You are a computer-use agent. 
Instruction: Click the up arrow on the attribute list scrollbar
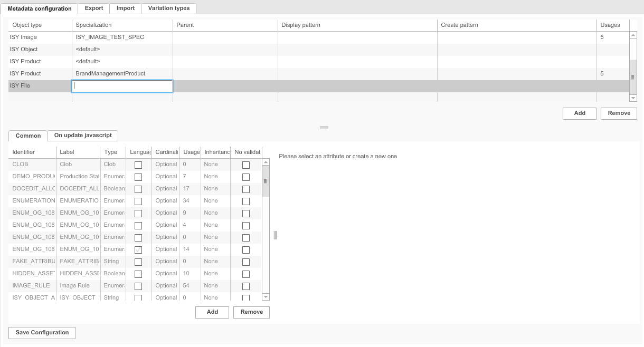[x=266, y=161]
